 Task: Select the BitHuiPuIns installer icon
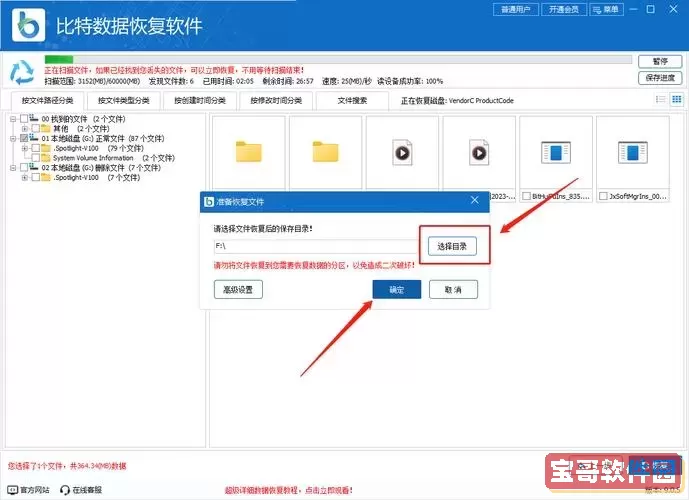coord(556,152)
